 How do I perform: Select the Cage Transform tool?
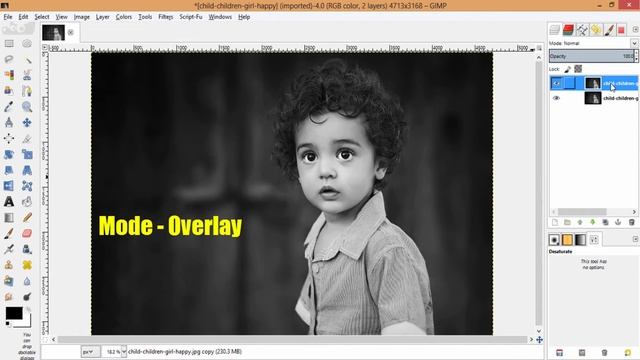[x=27, y=186]
